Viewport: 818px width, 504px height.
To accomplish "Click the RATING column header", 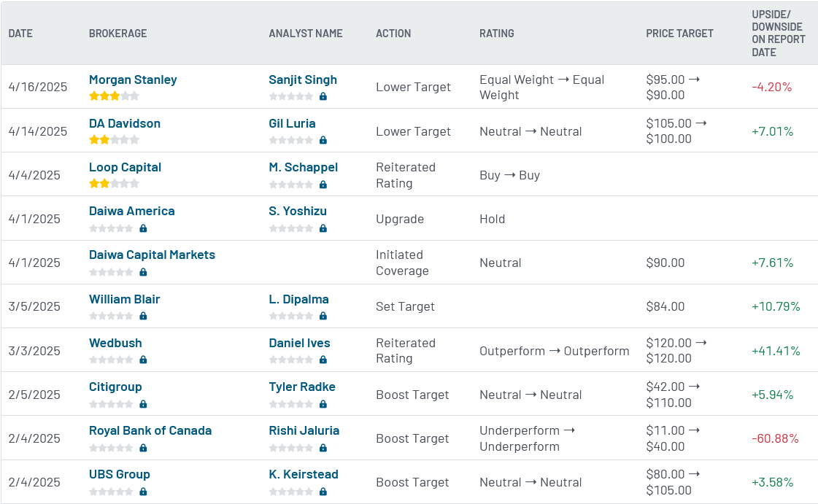I will (497, 34).
